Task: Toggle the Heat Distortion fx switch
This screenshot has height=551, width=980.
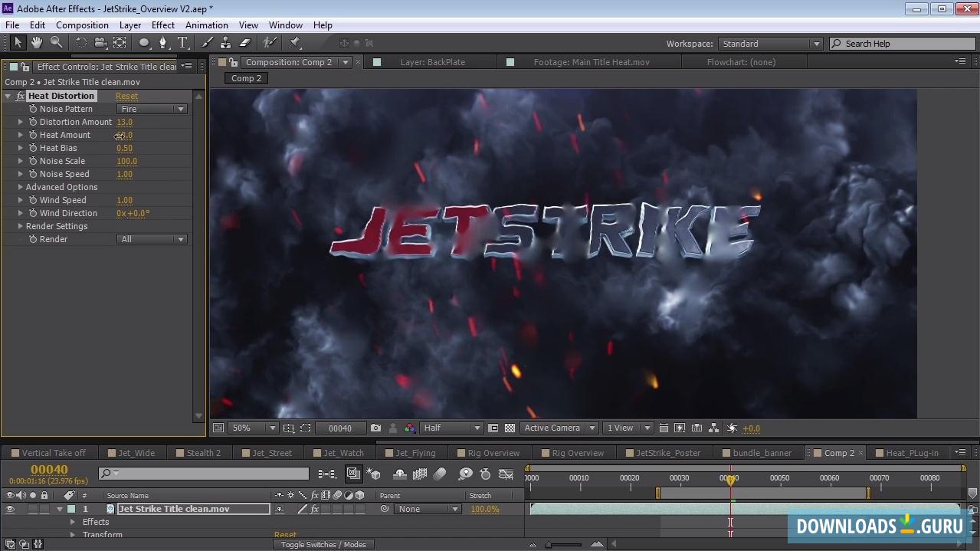Action: [20, 96]
